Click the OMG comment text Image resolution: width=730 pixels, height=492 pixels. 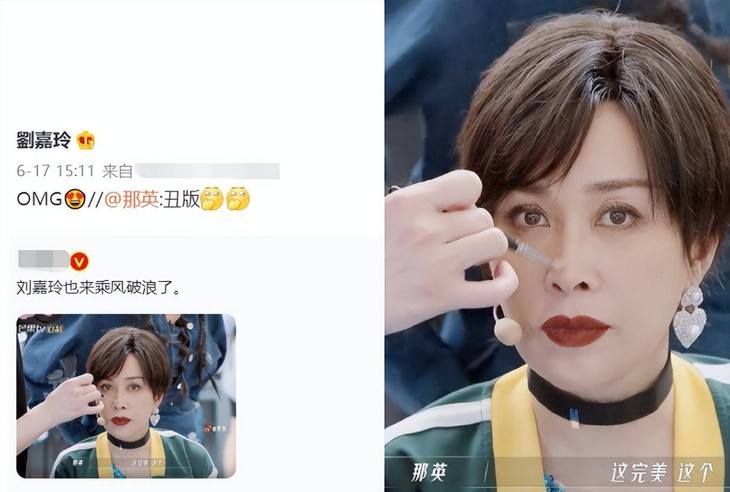coord(40,199)
